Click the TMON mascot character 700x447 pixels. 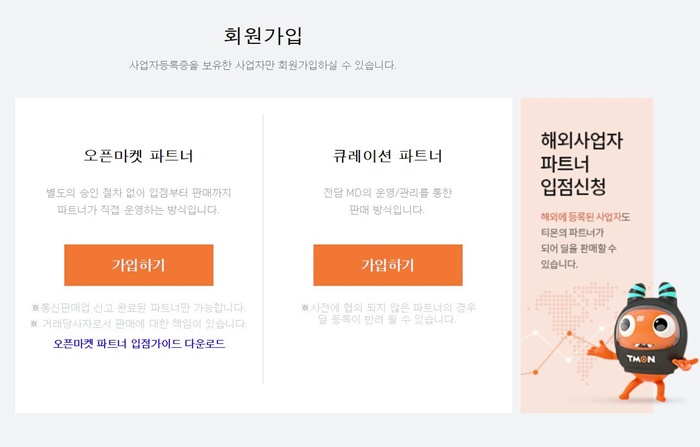(x=643, y=342)
